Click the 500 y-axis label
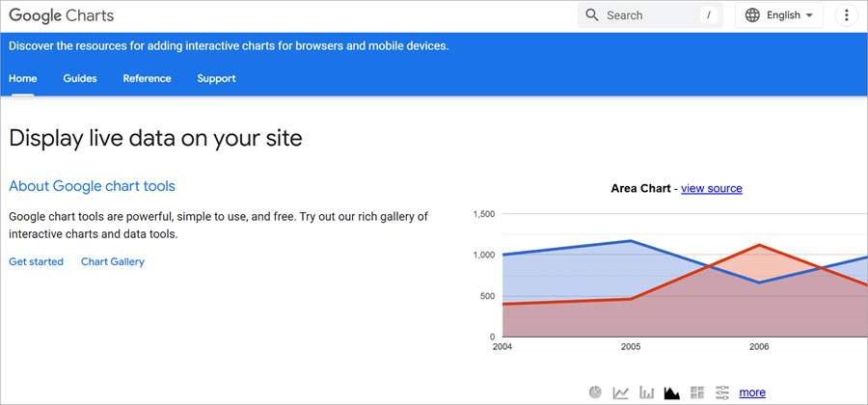This screenshot has height=405, width=868. coord(489,296)
